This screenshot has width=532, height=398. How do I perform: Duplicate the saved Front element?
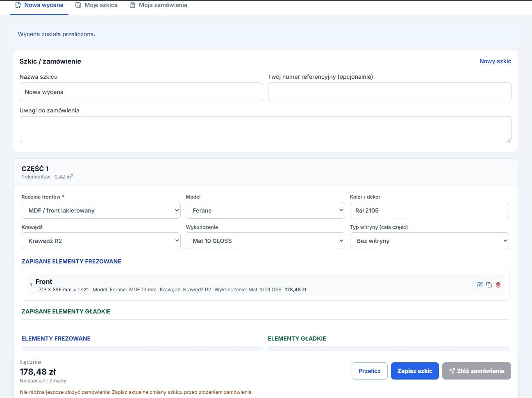[489, 285]
